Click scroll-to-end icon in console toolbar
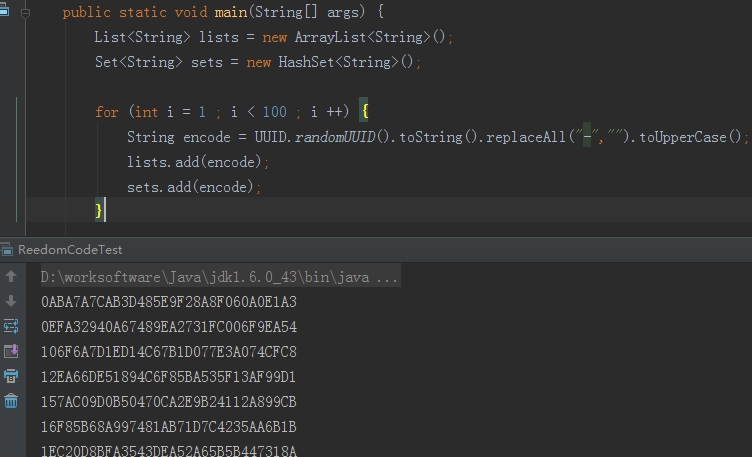752x457 pixels. 11,351
